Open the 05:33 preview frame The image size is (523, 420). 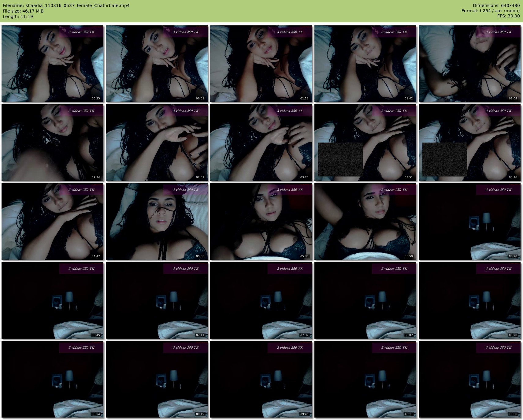click(261, 221)
